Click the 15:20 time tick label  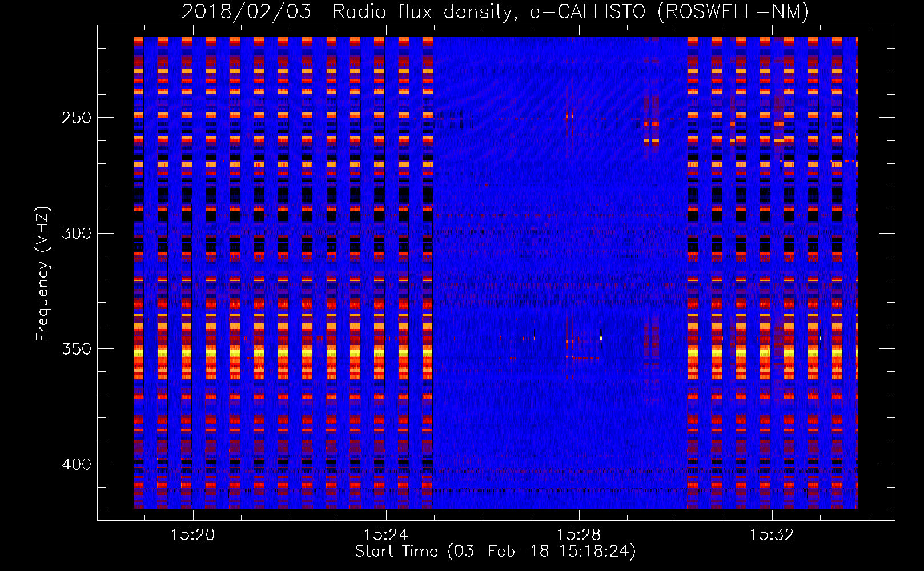tap(193, 535)
